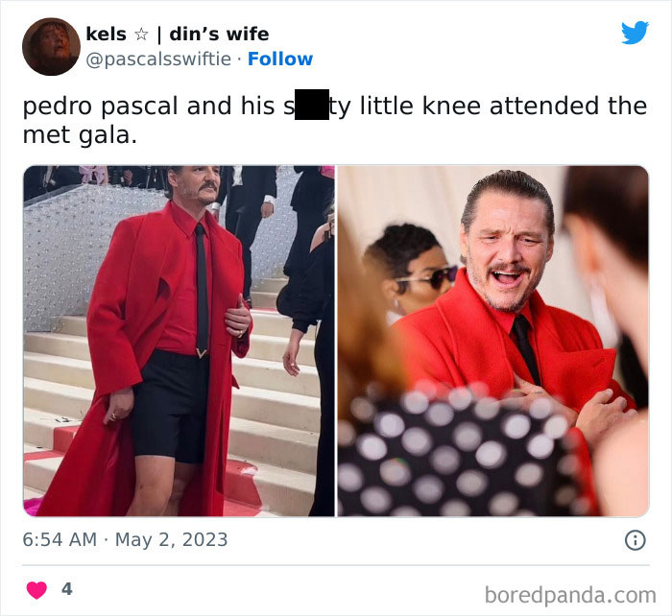This screenshot has width=672, height=616.
Task: Click the 6:54 AM May 2, 2023 timestamp
Action: coord(125,540)
